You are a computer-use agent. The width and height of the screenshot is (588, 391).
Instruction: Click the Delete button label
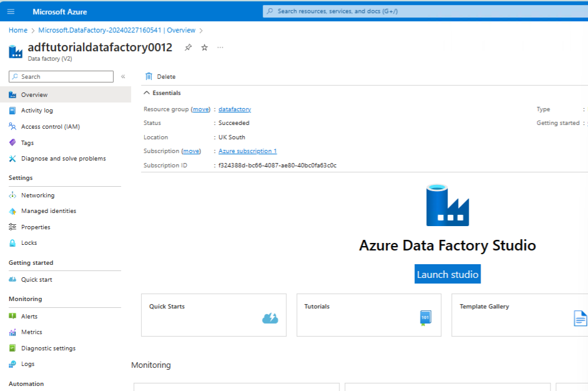pyautogui.click(x=166, y=76)
